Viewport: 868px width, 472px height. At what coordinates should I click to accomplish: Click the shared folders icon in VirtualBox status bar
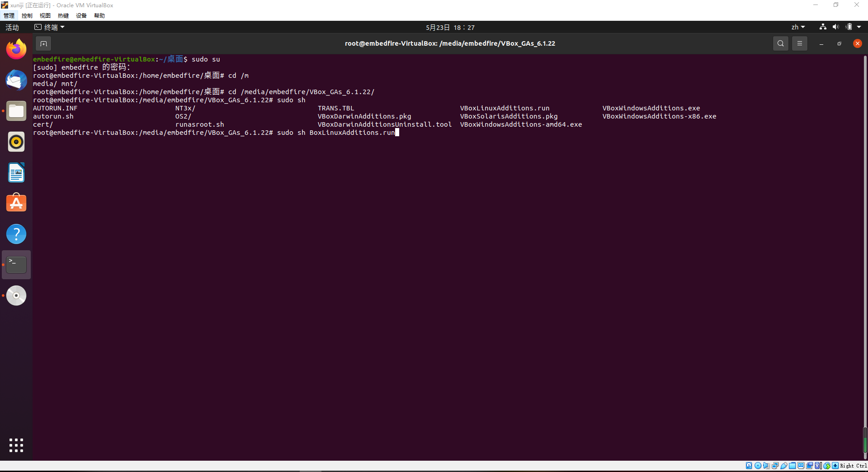pyautogui.click(x=792, y=465)
